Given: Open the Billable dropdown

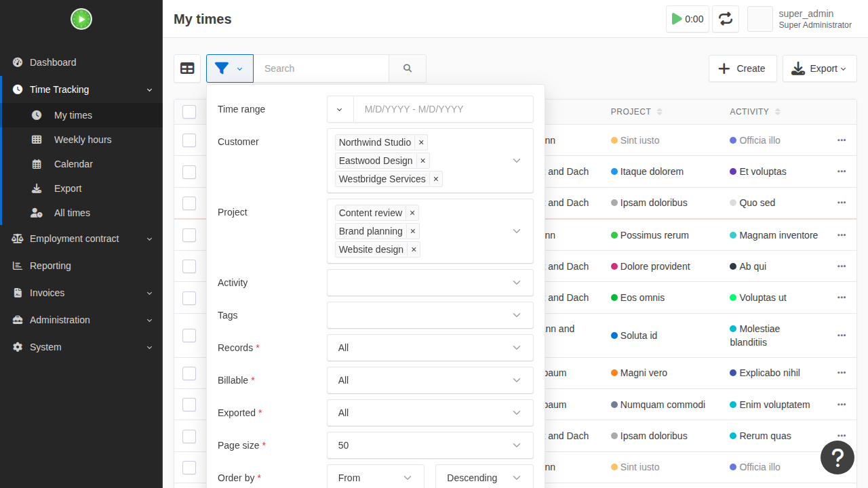Looking at the screenshot, I should (x=430, y=380).
